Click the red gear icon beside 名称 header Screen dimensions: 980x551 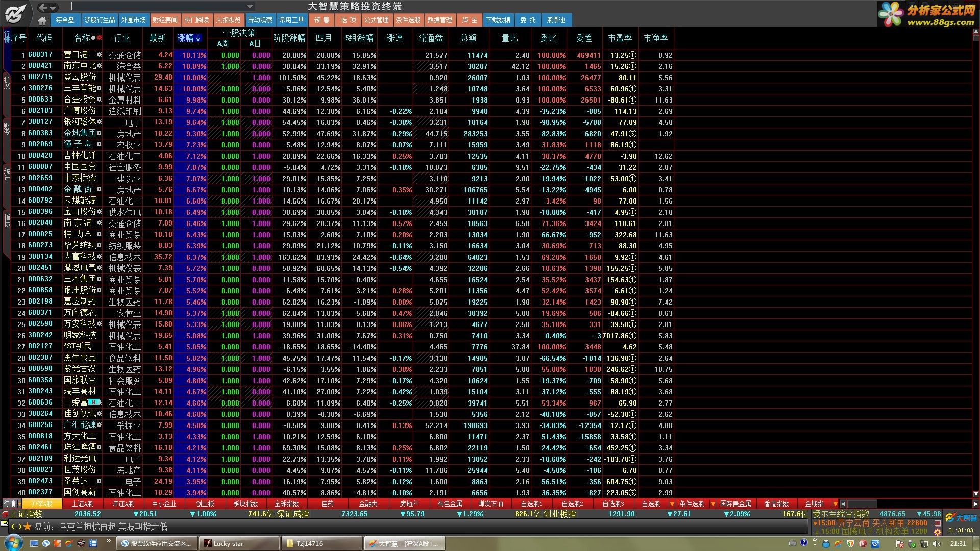coord(100,38)
